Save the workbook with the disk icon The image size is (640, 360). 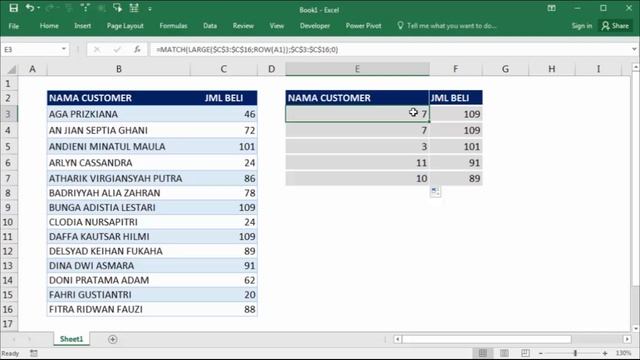[13, 8]
